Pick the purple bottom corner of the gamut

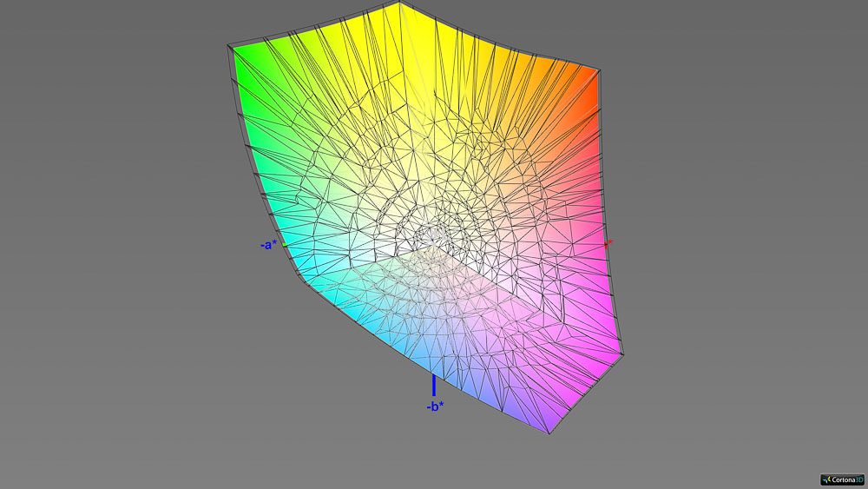tap(545, 424)
